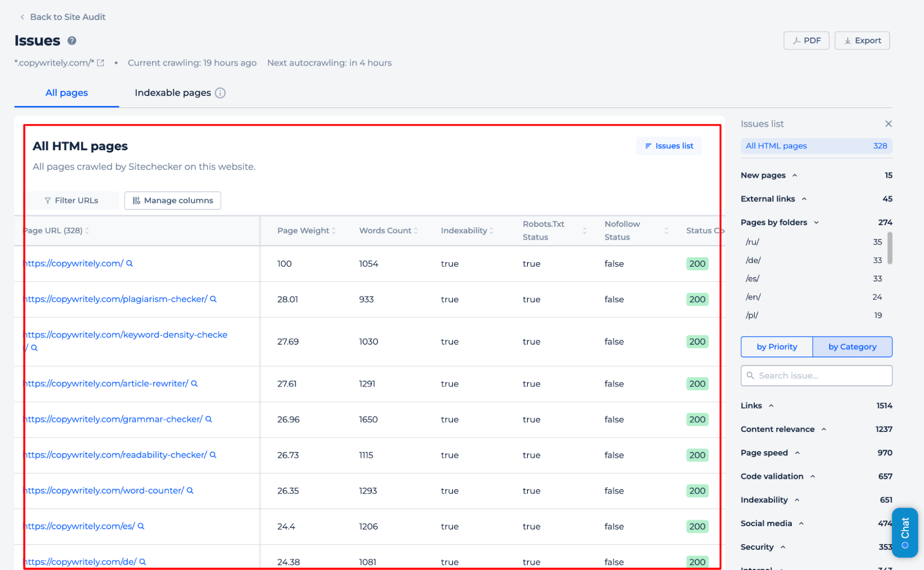The width and height of the screenshot is (924, 570).
Task: Sort by Words Count column
Action: (x=416, y=231)
